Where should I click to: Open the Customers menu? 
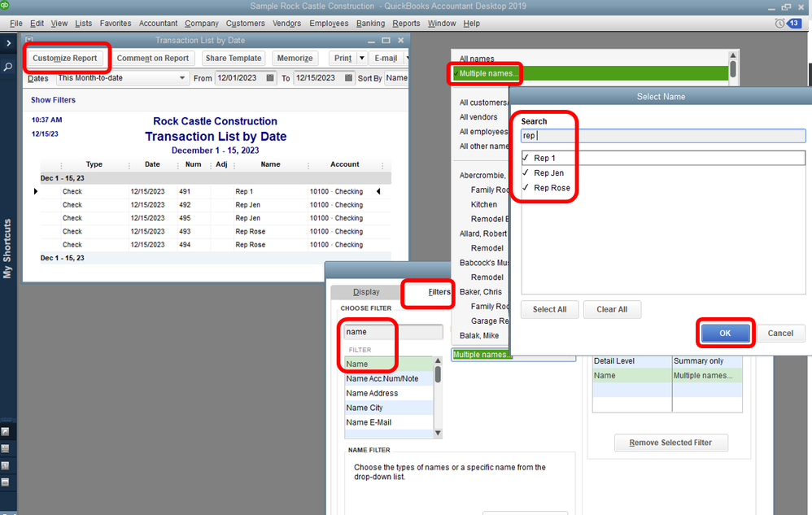tap(246, 24)
